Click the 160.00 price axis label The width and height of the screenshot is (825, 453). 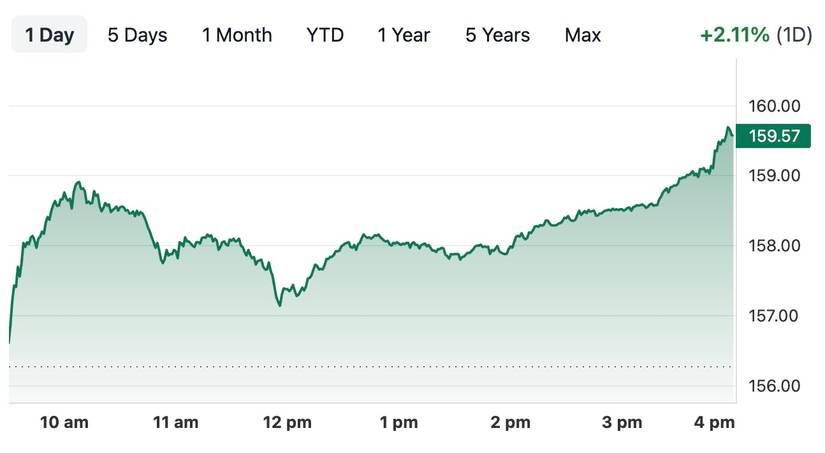pyautogui.click(x=774, y=106)
